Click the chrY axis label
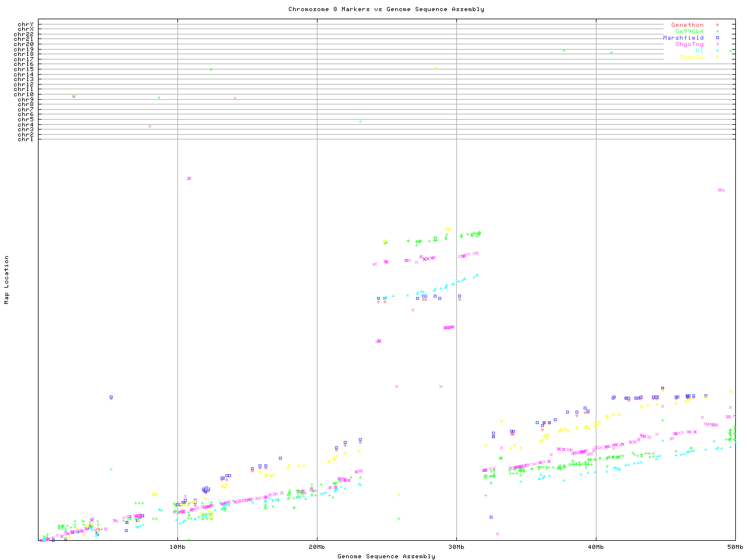 (26, 24)
